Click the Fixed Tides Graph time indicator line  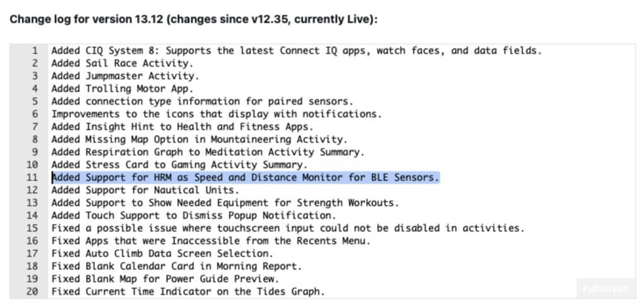(188, 291)
